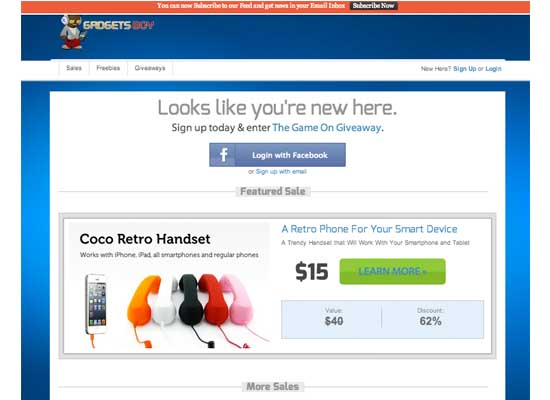Click Sign up with email link

click(x=281, y=172)
